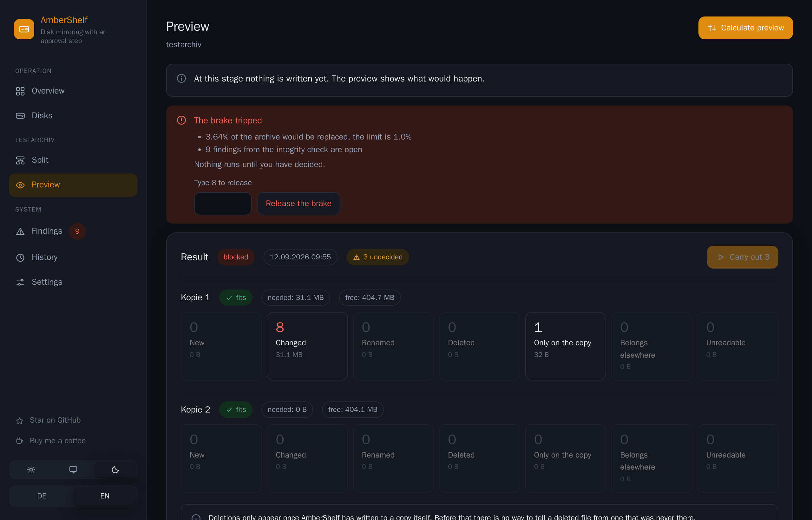This screenshot has width=812, height=520.
Task: Select dark theme with moon icon
Action: [115, 470]
